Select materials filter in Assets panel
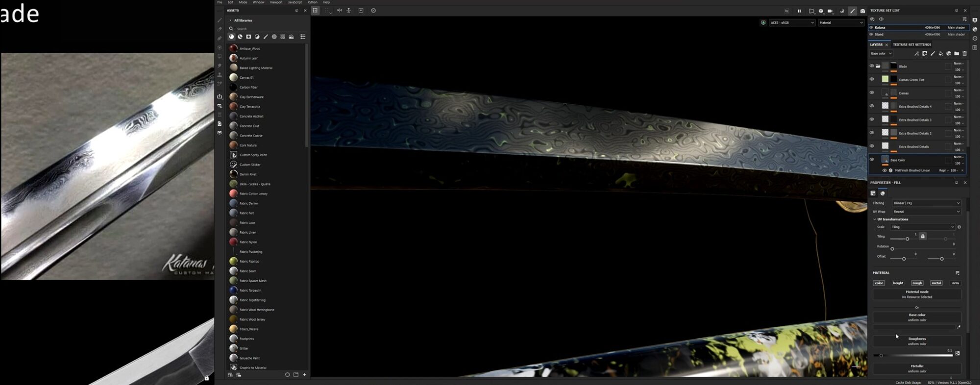The height and width of the screenshot is (385, 980). tap(232, 37)
